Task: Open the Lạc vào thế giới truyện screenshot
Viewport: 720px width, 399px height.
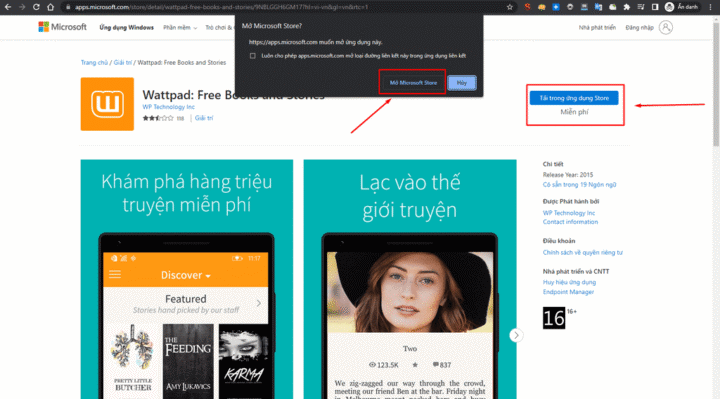Action: pyautogui.click(x=410, y=279)
